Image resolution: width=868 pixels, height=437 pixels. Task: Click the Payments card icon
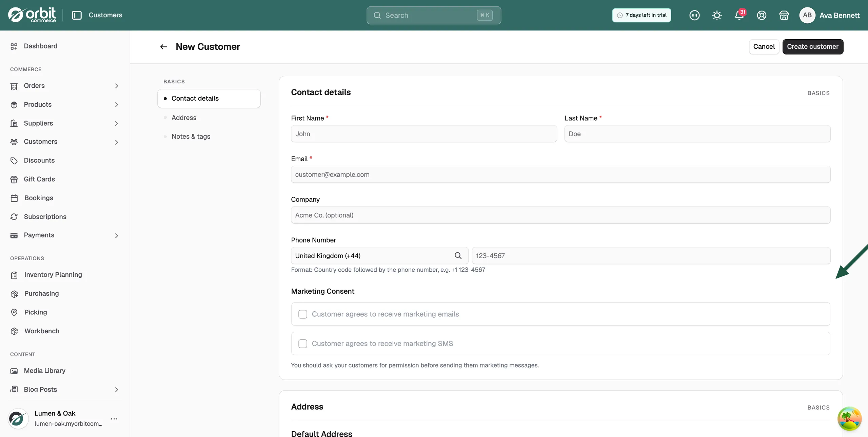pos(14,235)
